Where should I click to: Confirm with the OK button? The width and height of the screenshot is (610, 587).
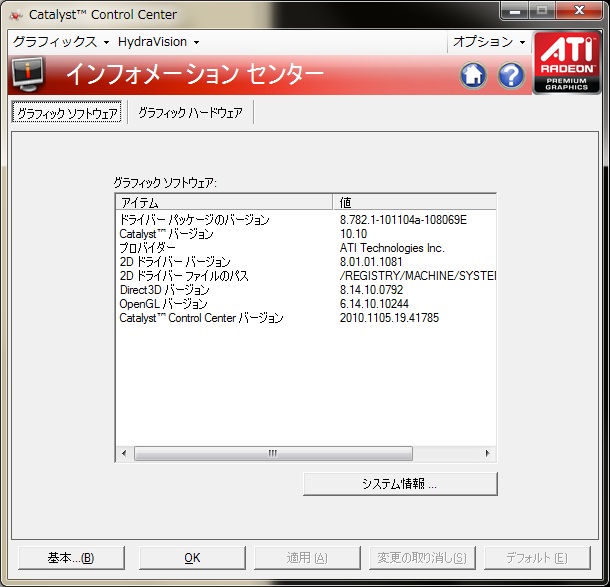pyautogui.click(x=192, y=557)
